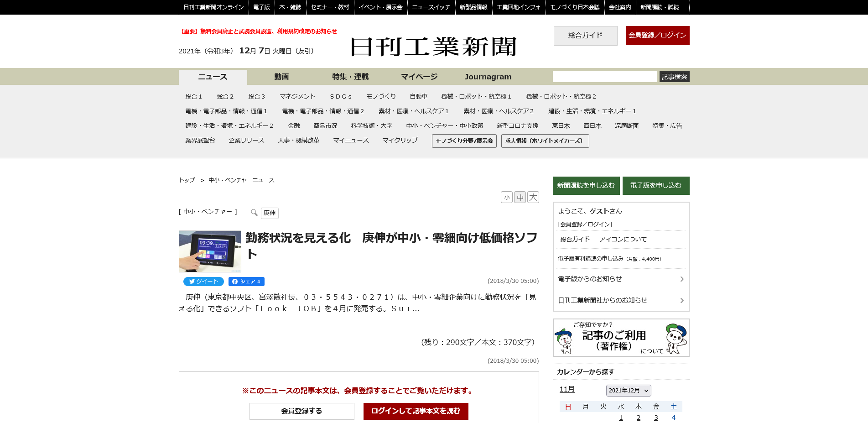This screenshot has width=868, height=423.
Task: Go to previous month 11月
Action: [x=567, y=389]
